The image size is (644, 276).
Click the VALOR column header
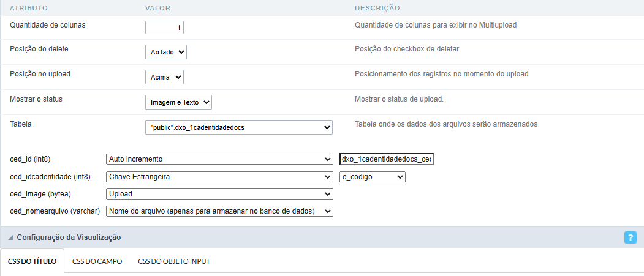coord(158,8)
